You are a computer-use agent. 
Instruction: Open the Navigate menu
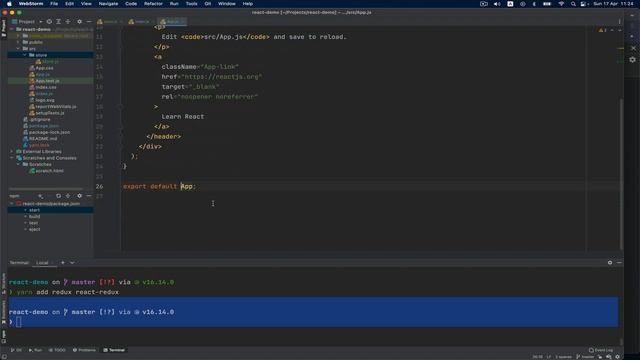[x=108, y=4]
